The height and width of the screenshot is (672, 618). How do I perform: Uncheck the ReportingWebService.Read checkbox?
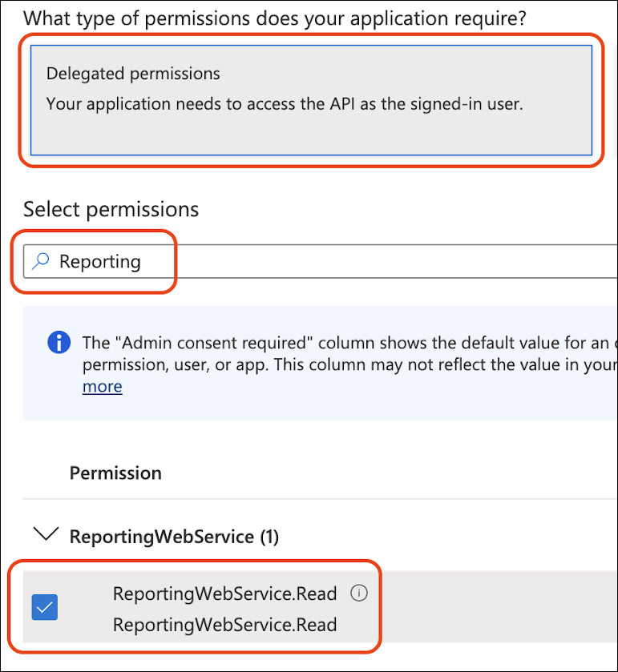[44, 607]
